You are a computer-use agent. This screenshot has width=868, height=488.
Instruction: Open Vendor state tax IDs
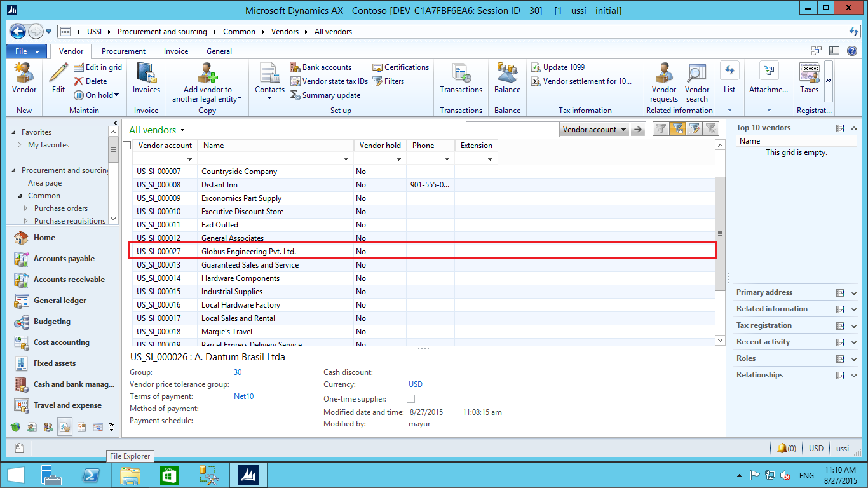pos(329,81)
